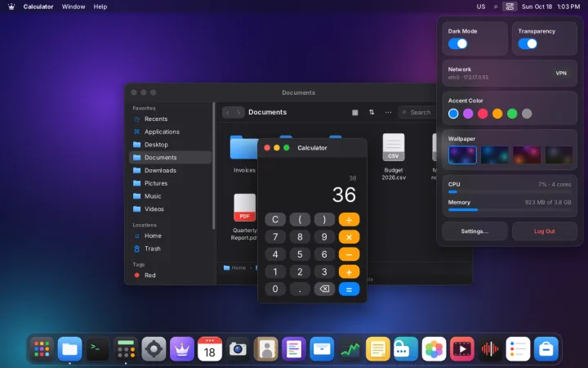Open the purple crown app in the dock
Screen dimensions: 588x368
tap(182, 349)
